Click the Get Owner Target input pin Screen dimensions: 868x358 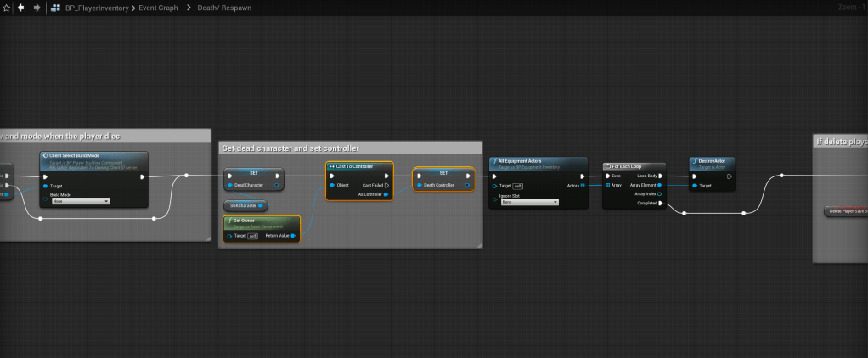229,236
